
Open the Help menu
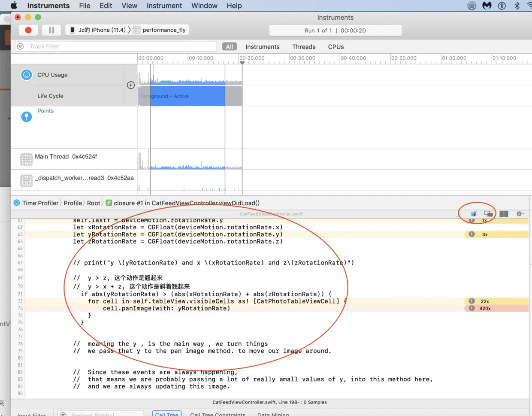coord(234,6)
